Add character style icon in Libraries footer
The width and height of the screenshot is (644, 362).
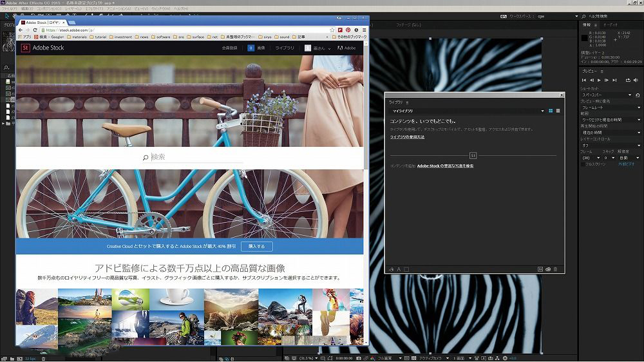tap(399, 269)
